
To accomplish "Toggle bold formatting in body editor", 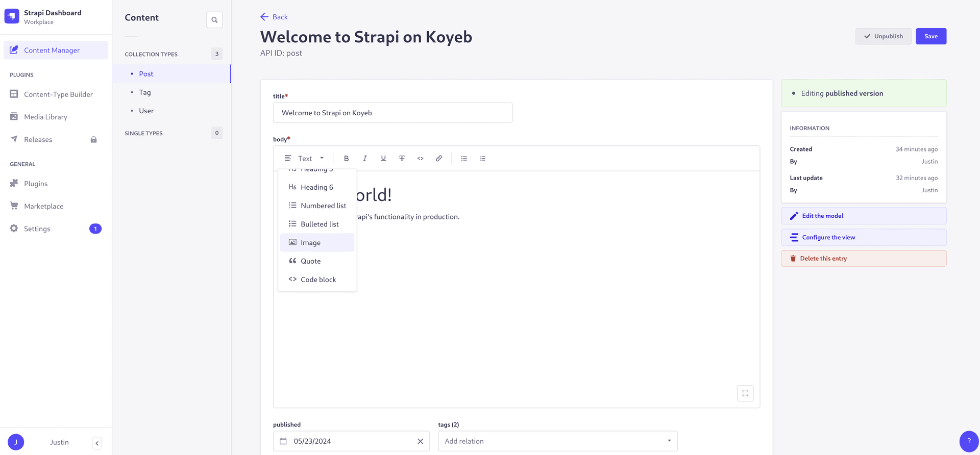I will point(346,159).
